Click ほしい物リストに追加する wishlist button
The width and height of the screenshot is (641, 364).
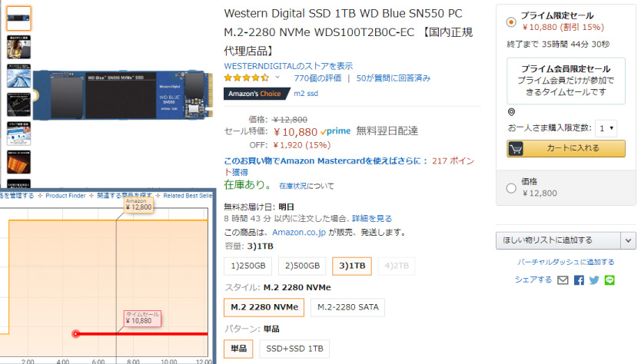559,240
